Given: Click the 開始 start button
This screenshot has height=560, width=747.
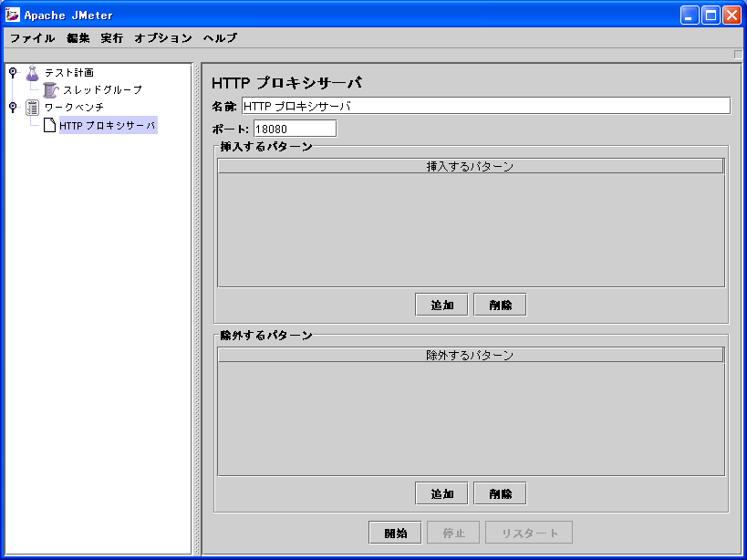Looking at the screenshot, I should [x=395, y=533].
